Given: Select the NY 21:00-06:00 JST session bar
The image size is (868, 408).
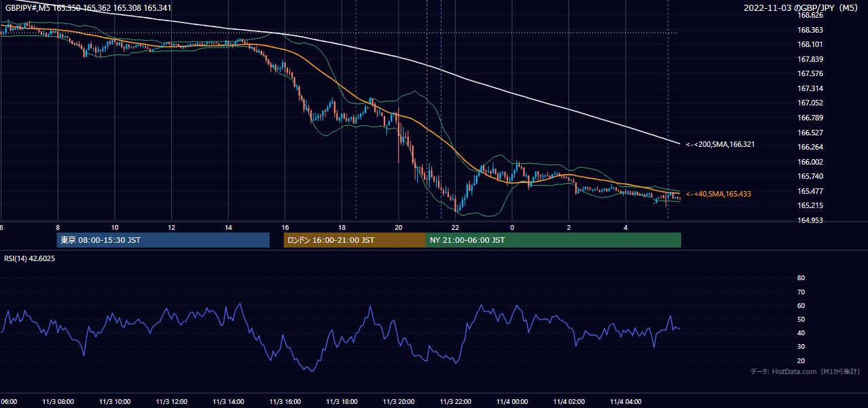Looking at the screenshot, I should pyautogui.click(x=554, y=240).
